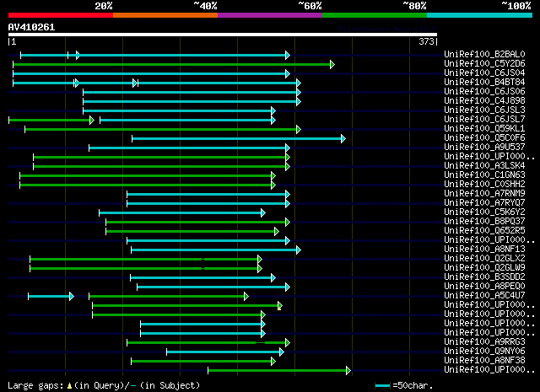Select the UniRef100_Q2GLW9 label
This screenshot has width=540, height=392.
tap(484, 268)
